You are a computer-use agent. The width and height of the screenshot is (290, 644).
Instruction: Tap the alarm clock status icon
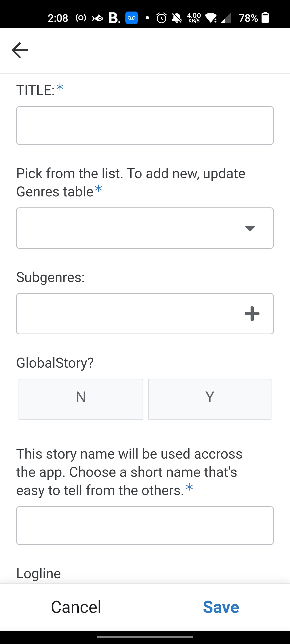click(x=161, y=18)
